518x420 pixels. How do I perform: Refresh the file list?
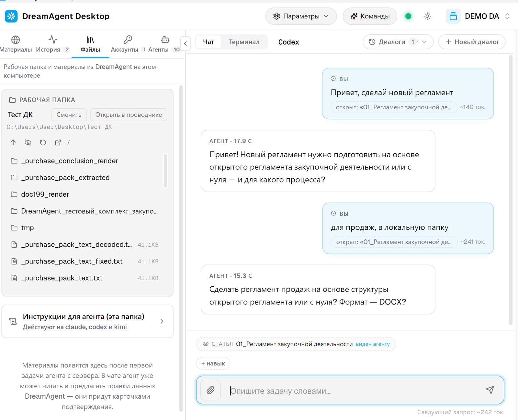coord(43,142)
